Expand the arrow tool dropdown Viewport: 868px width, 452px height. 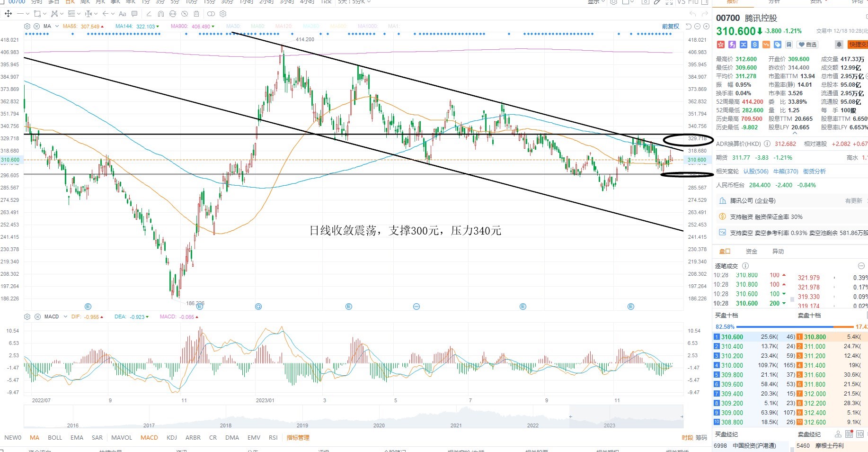[x=113, y=14]
